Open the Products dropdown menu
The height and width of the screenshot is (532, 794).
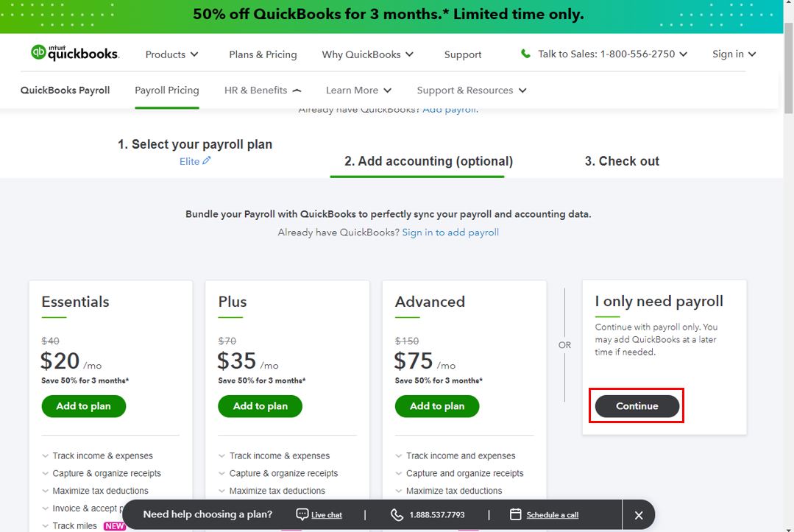pos(171,54)
